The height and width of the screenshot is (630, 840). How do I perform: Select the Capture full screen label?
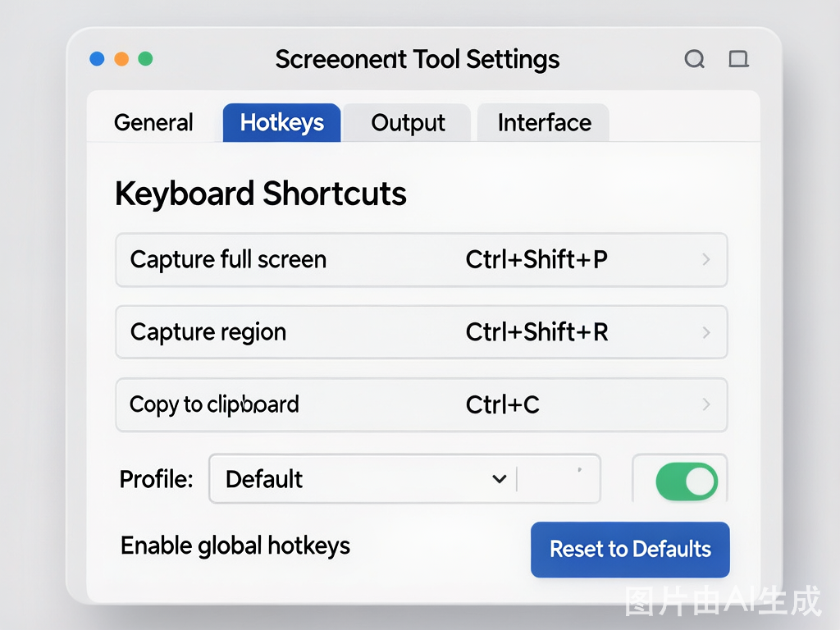228,260
